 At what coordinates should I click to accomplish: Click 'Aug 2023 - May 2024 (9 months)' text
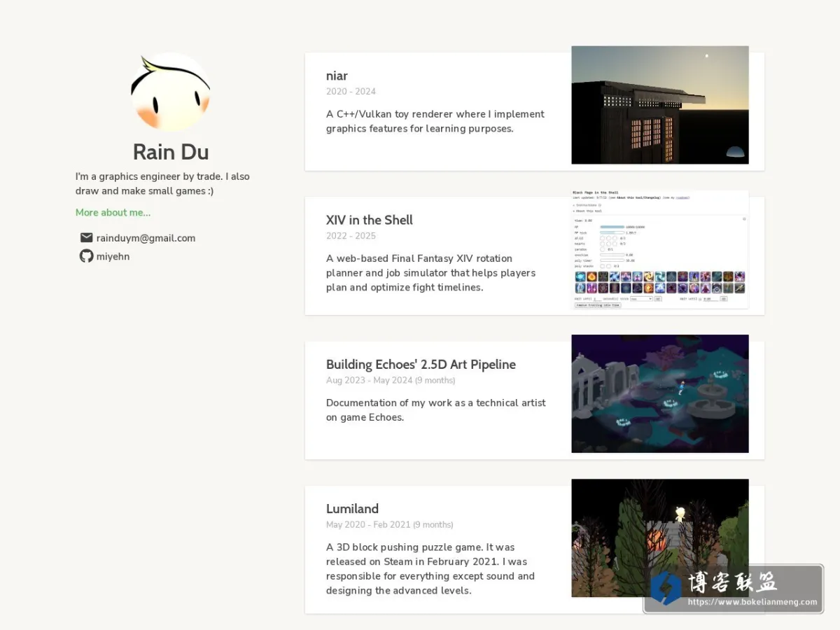pyautogui.click(x=391, y=381)
